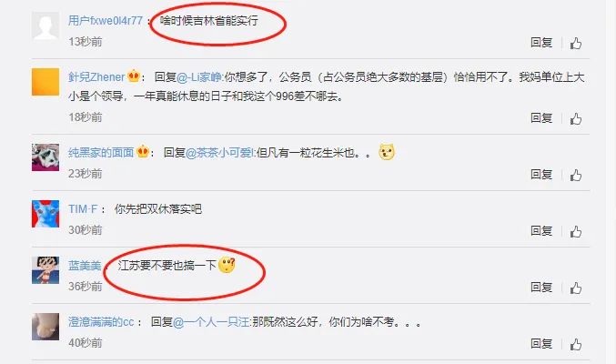The image size is (616, 364).
Task: Click 蓝美美's cartoon avatar
Action: [x=45, y=270]
